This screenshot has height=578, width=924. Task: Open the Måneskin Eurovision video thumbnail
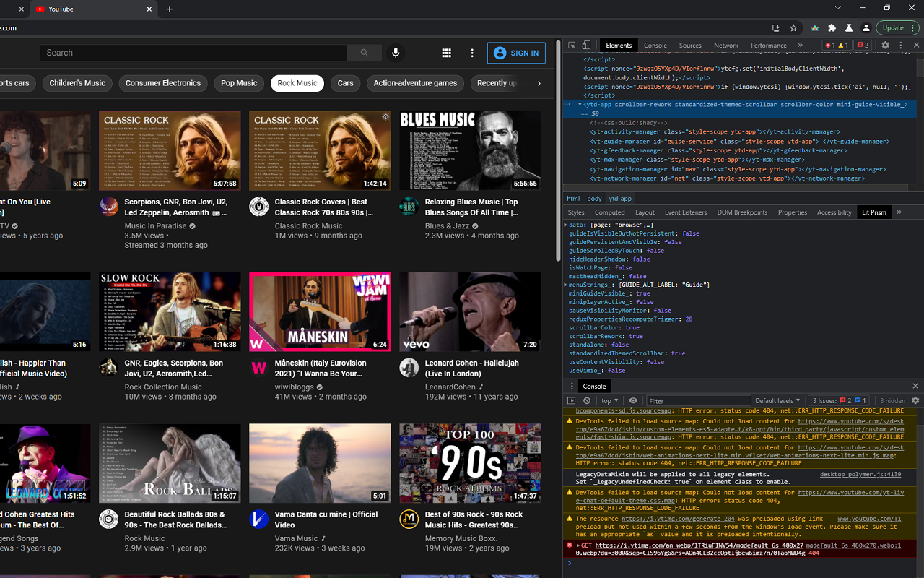point(320,312)
